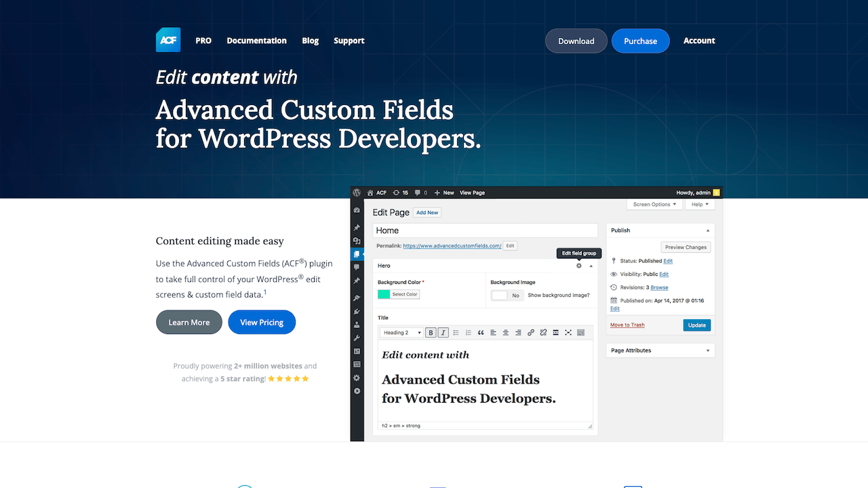Open the PRO menu item

203,41
